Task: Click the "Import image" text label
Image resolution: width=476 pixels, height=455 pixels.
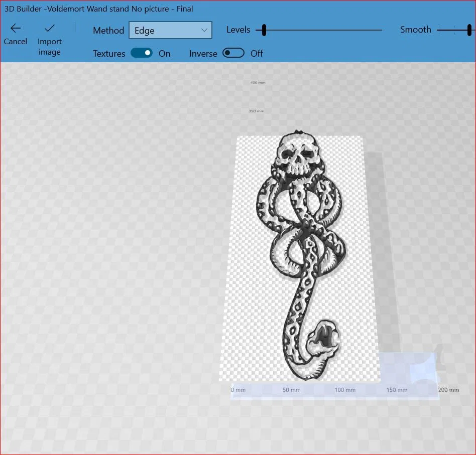Action: (x=50, y=47)
